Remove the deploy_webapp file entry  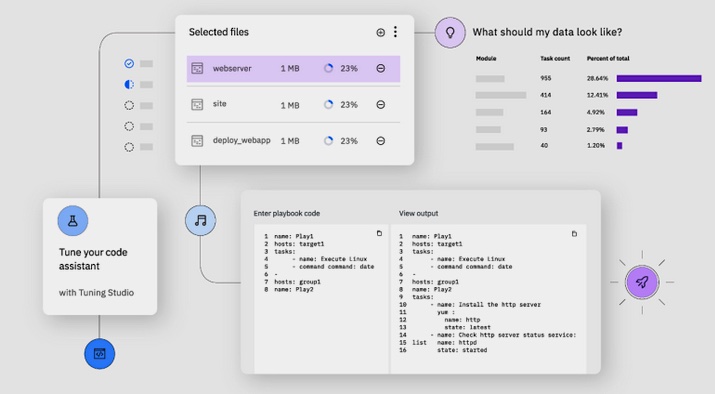point(381,141)
